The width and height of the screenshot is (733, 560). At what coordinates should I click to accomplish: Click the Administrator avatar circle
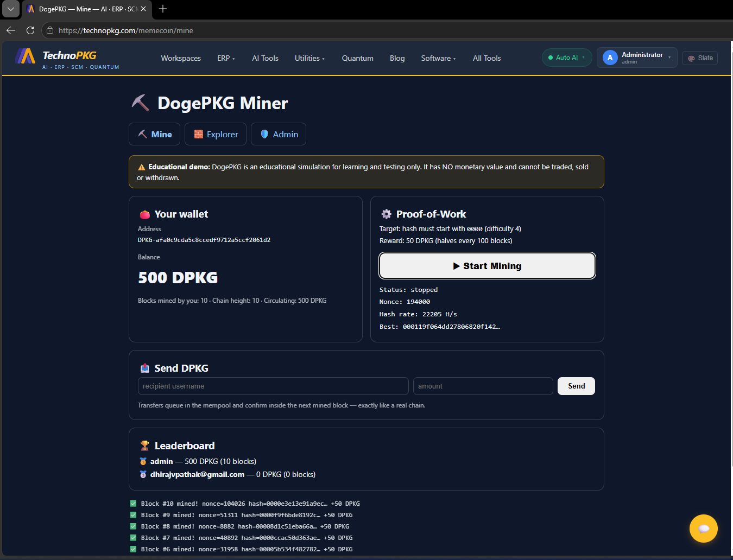pos(610,58)
